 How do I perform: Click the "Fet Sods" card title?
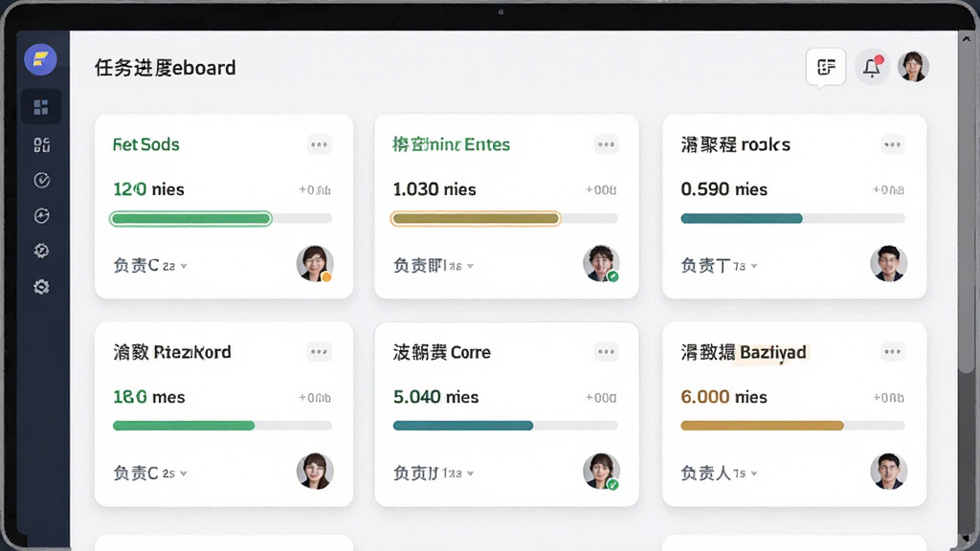146,144
